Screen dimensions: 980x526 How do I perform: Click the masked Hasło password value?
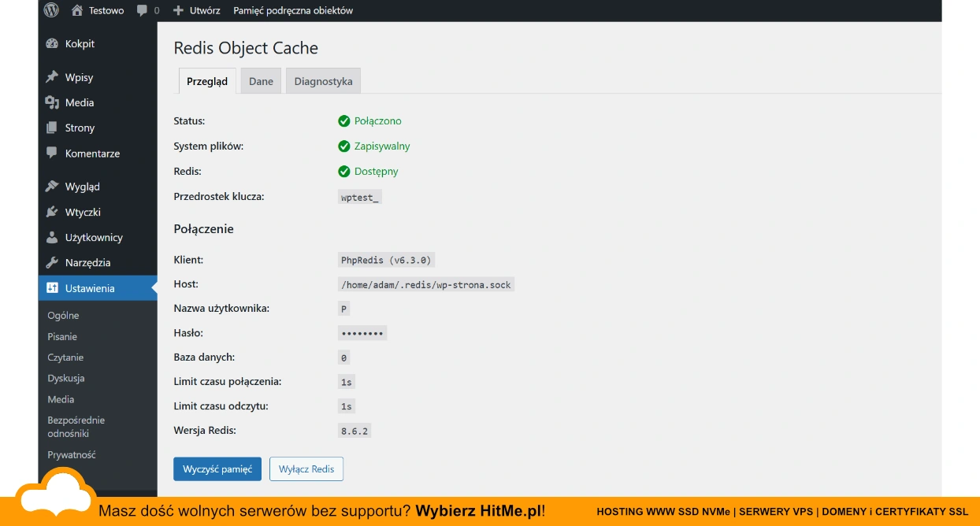(x=362, y=333)
